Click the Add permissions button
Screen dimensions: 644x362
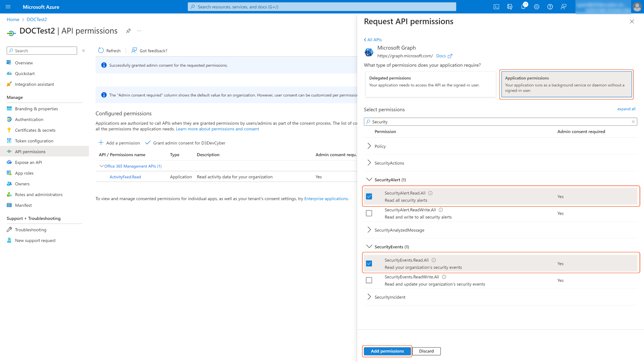pos(387,351)
